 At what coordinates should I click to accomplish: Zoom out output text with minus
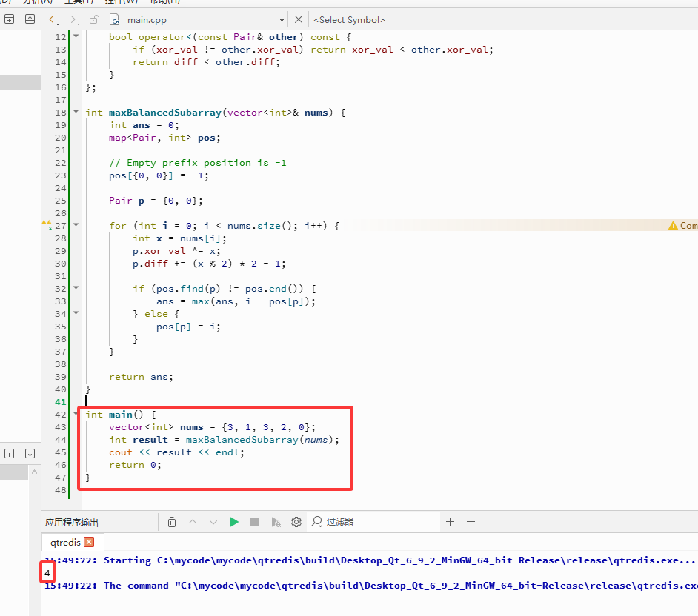tap(471, 522)
